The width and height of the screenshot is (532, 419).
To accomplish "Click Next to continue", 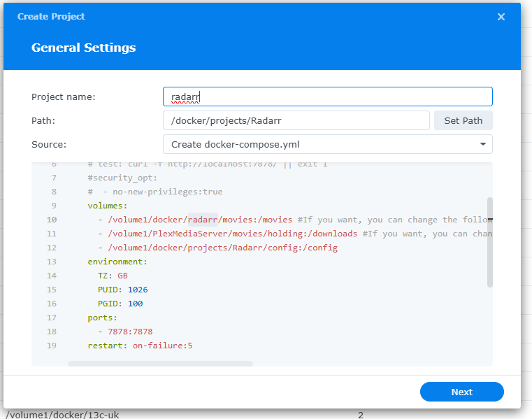I will tap(461, 392).
